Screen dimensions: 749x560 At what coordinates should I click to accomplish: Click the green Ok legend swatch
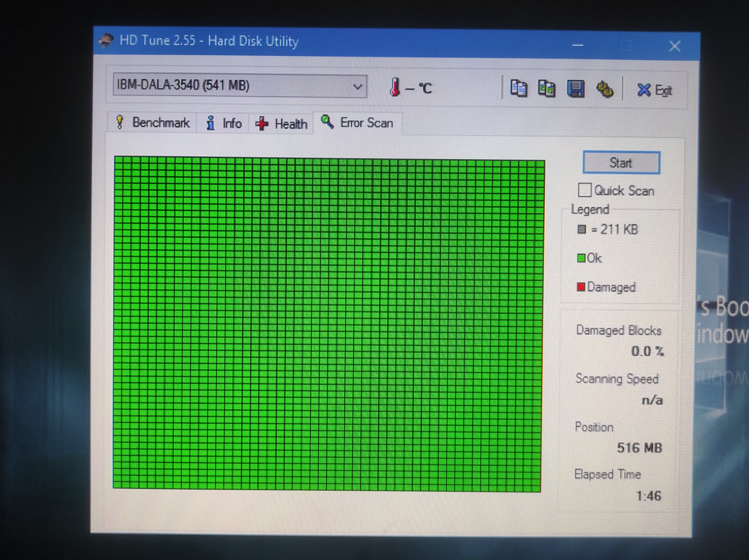(x=581, y=258)
